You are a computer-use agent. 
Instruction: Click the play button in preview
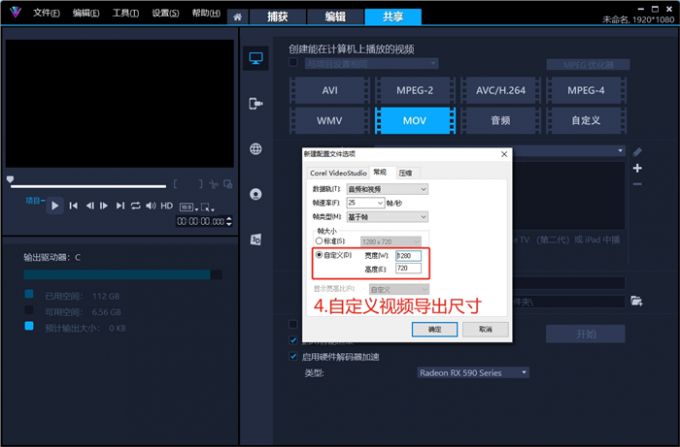point(55,206)
